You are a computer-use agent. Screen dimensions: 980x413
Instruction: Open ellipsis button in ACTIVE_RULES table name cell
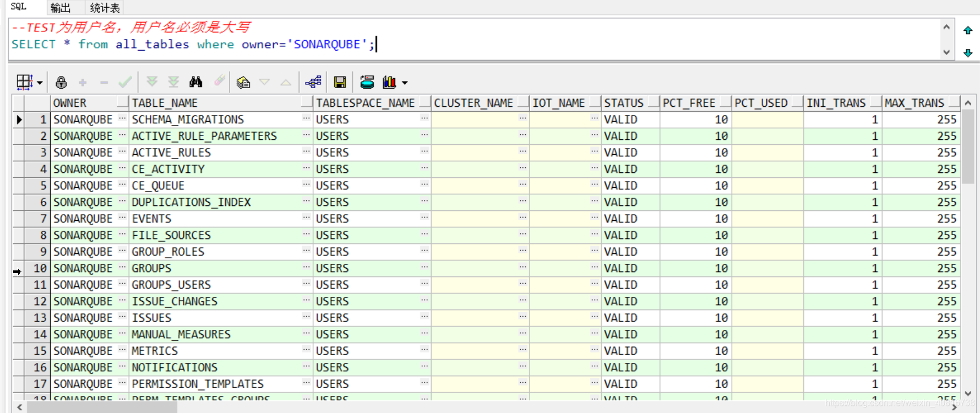click(x=306, y=151)
